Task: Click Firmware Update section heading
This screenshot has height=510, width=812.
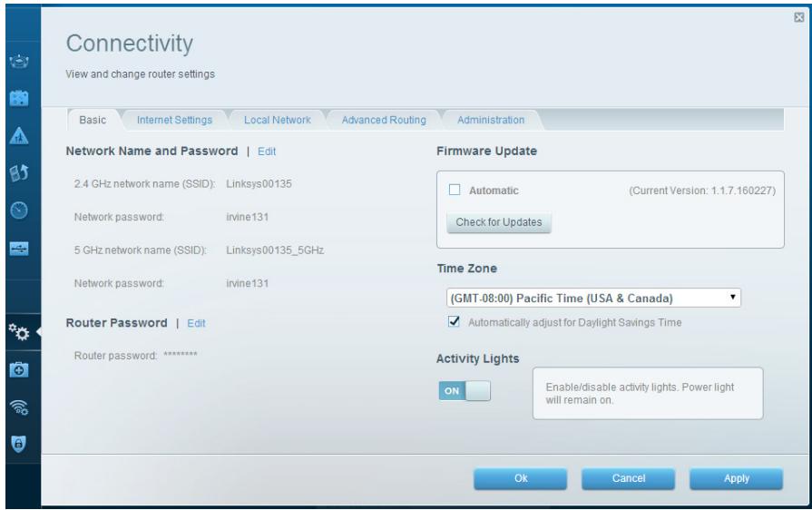Action: (x=487, y=152)
